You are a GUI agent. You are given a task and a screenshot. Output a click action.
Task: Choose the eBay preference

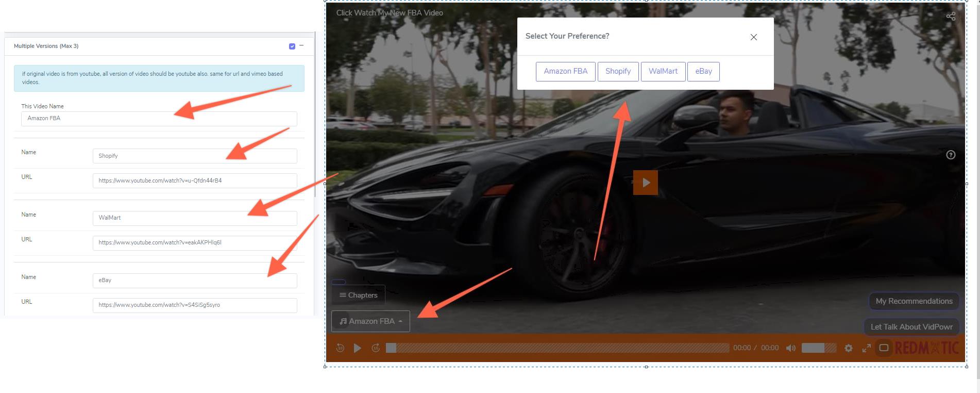(x=703, y=71)
